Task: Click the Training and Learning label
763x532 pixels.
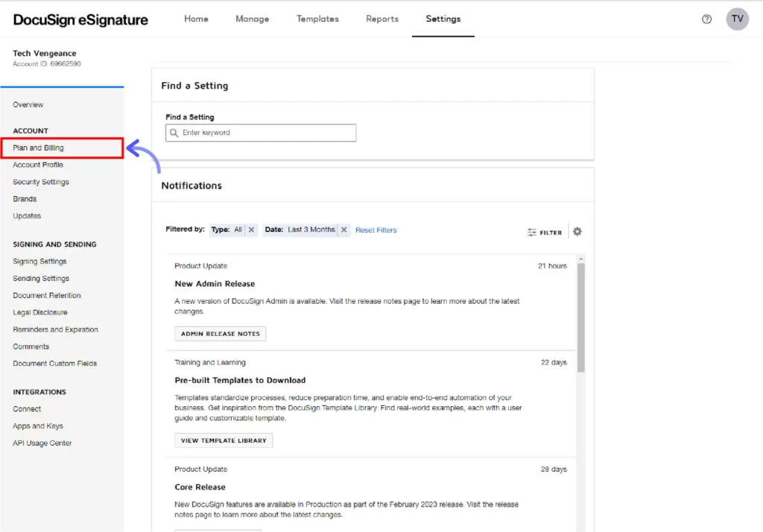Action: (x=210, y=363)
